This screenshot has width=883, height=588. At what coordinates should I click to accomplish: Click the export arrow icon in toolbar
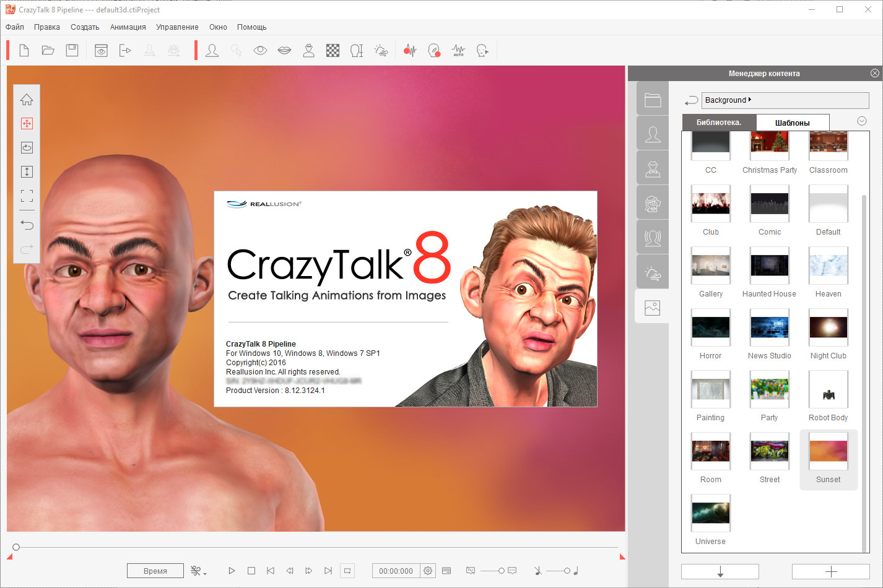point(125,50)
